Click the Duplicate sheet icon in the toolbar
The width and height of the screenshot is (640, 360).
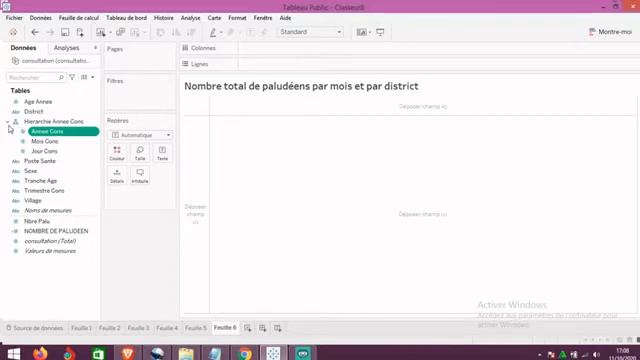click(x=120, y=32)
